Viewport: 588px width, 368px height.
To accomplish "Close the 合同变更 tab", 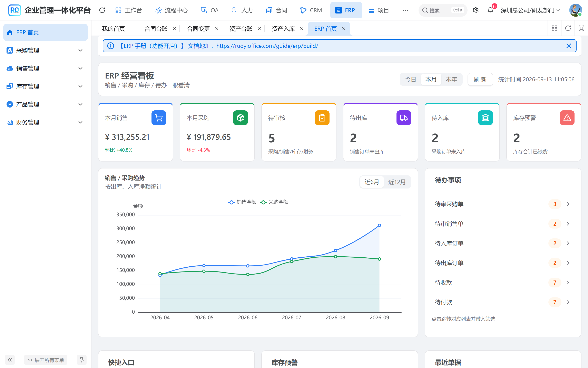I will coord(217,29).
